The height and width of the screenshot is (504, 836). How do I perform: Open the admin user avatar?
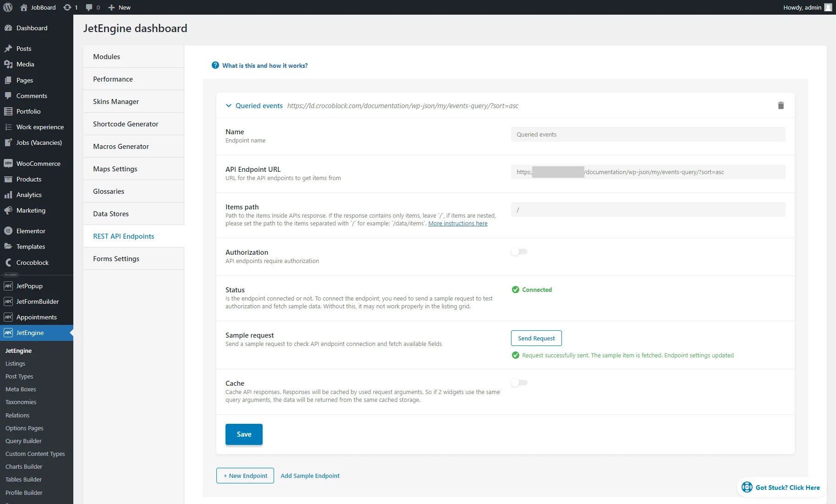828,7
